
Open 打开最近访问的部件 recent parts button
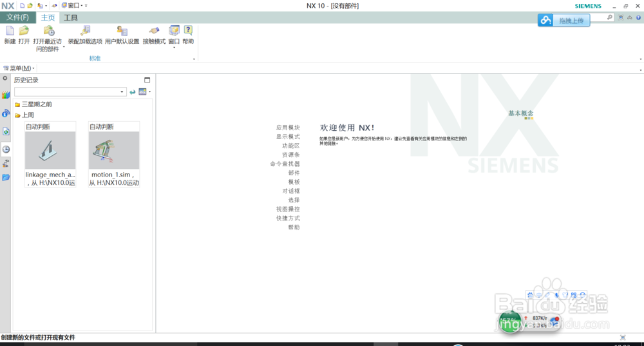[x=48, y=39]
